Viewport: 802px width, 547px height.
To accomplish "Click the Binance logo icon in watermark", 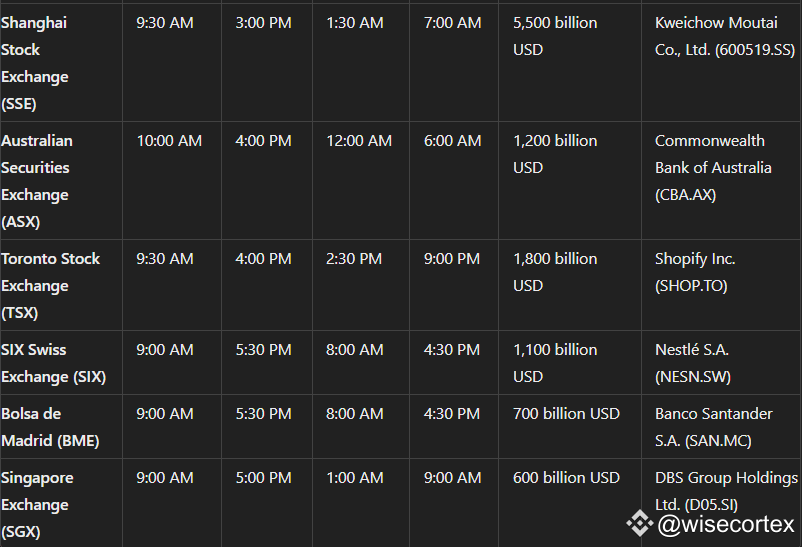I will coord(639,523).
